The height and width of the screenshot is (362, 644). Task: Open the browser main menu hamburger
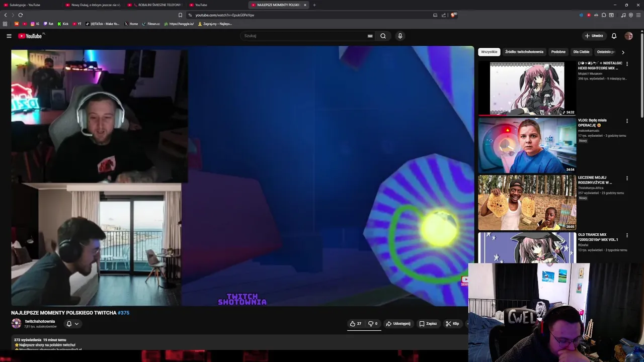click(x=638, y=15)
